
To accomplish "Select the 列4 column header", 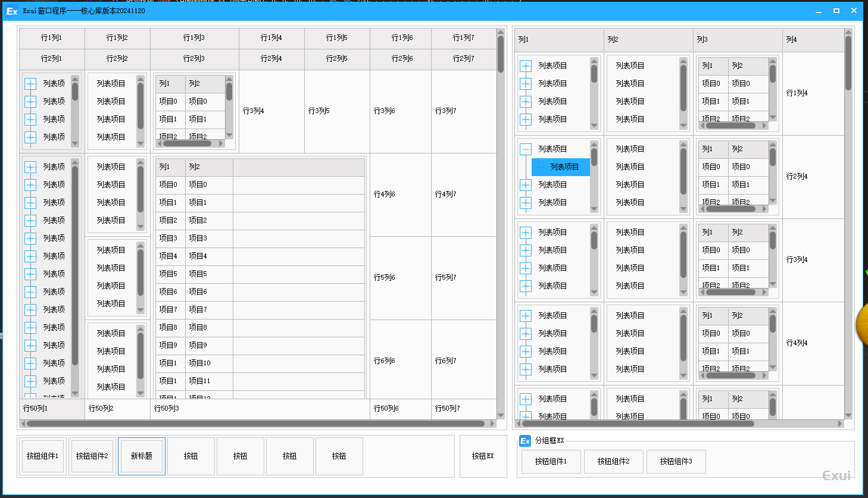I will (813, 40).
